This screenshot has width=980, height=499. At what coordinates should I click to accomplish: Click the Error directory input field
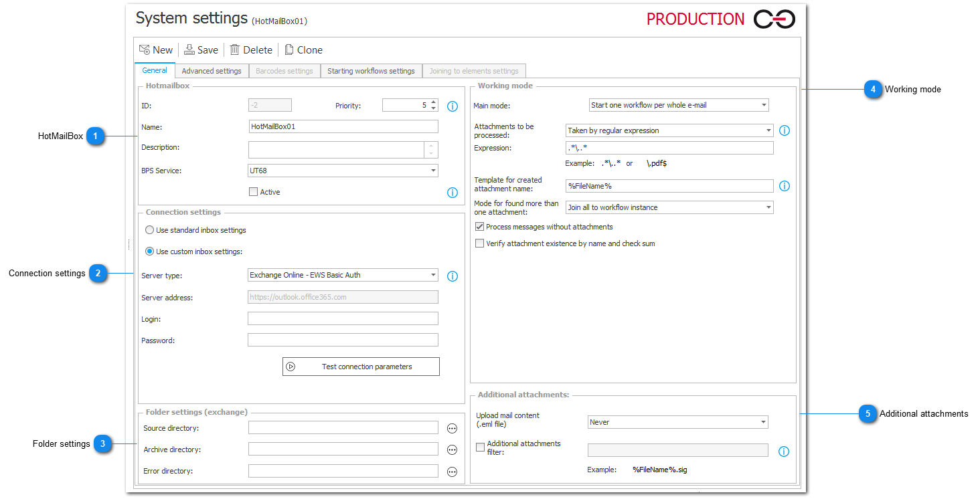tap(343, 471)
